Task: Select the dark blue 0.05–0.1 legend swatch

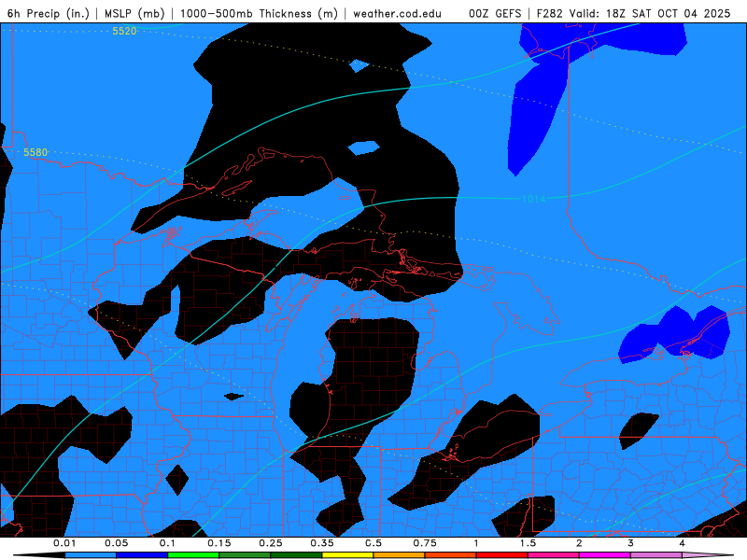Action: tap(142, 555)
